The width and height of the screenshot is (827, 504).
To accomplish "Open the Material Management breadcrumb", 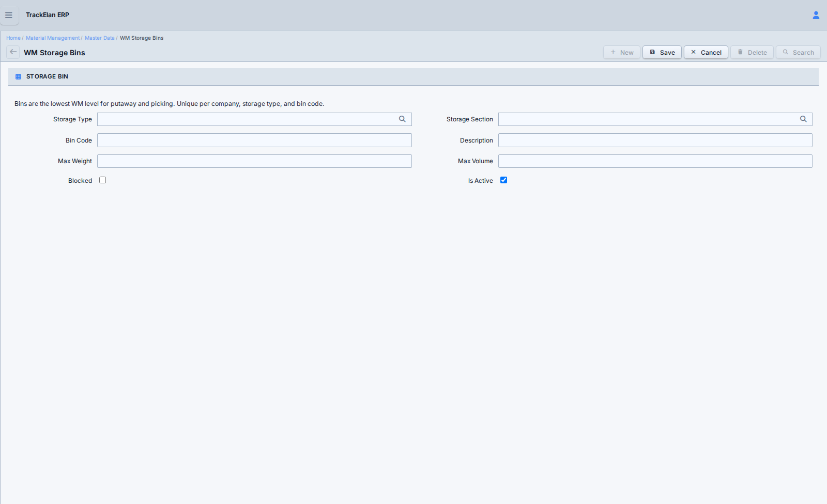I will coord(53,38).
